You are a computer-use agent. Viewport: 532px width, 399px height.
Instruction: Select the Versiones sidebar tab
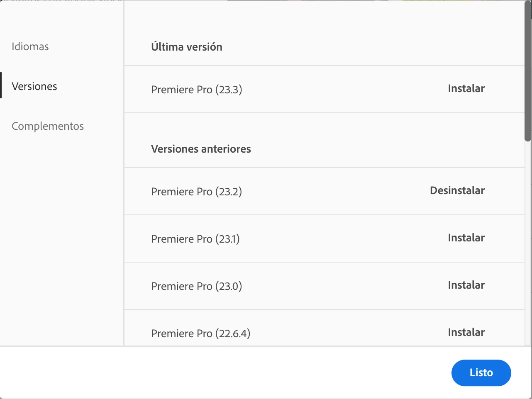[34, 86]
